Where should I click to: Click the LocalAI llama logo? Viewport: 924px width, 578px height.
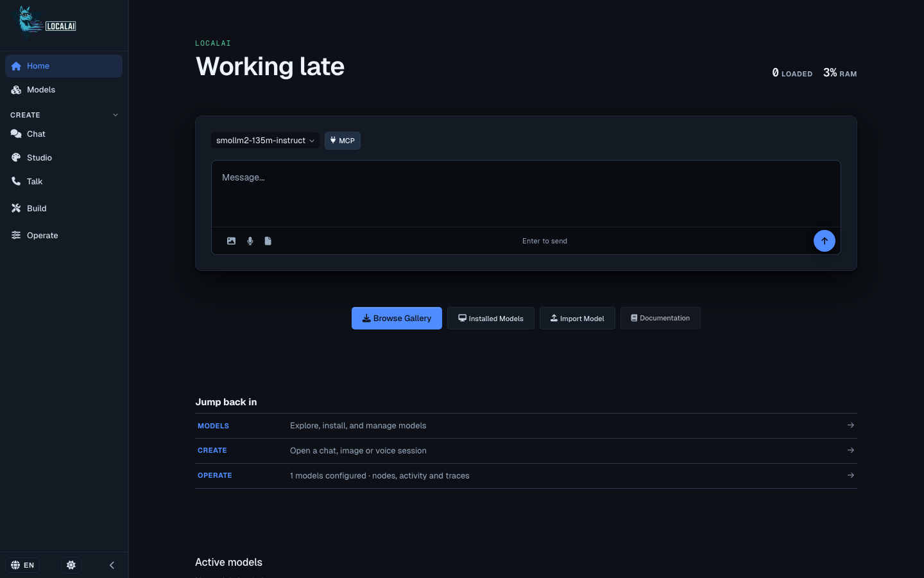coord(44,24)
